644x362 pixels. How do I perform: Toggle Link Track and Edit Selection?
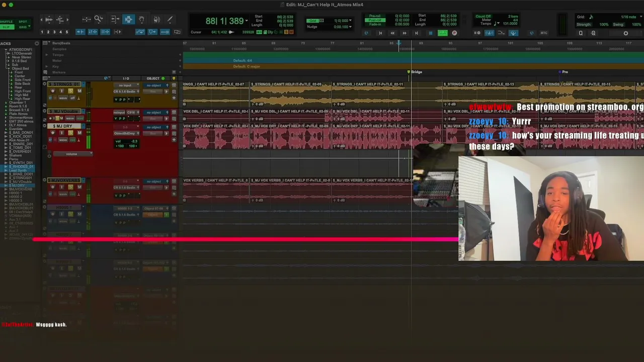pyautogui.click(x=105, y=32)
